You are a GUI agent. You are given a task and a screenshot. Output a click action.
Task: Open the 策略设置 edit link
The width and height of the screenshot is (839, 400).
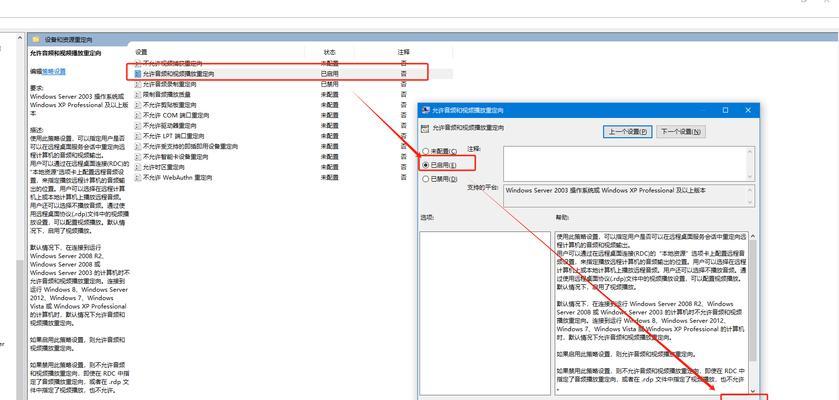tap(54, 71)
